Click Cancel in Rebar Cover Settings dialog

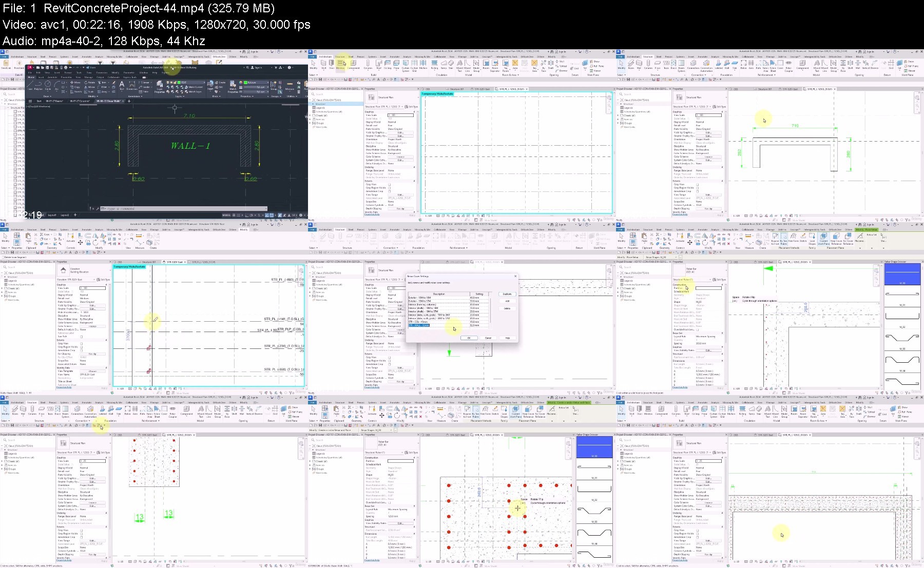pyautogui.click(x=488, y=338)
